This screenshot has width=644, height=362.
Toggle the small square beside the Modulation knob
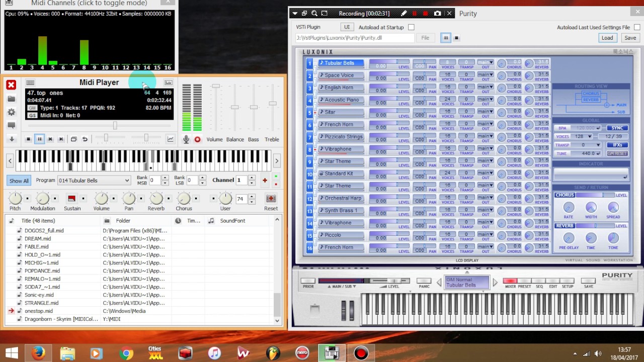point(55,199)
